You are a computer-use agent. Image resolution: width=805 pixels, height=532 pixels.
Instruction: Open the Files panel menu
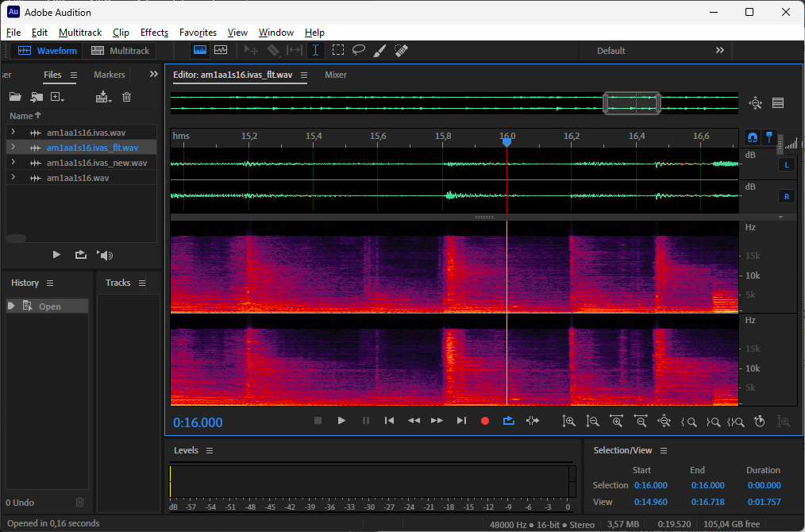click(74, 75)
